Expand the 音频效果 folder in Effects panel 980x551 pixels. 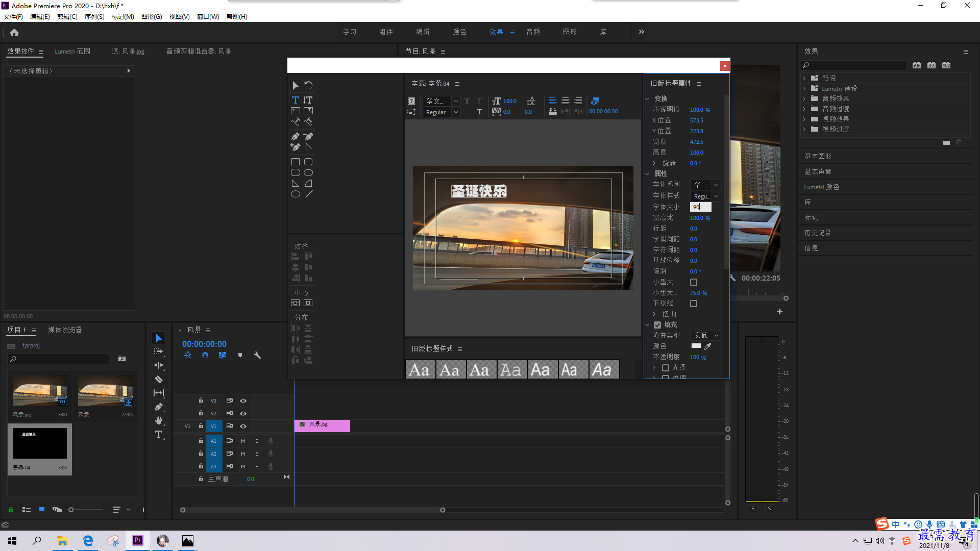click(804, 98)
